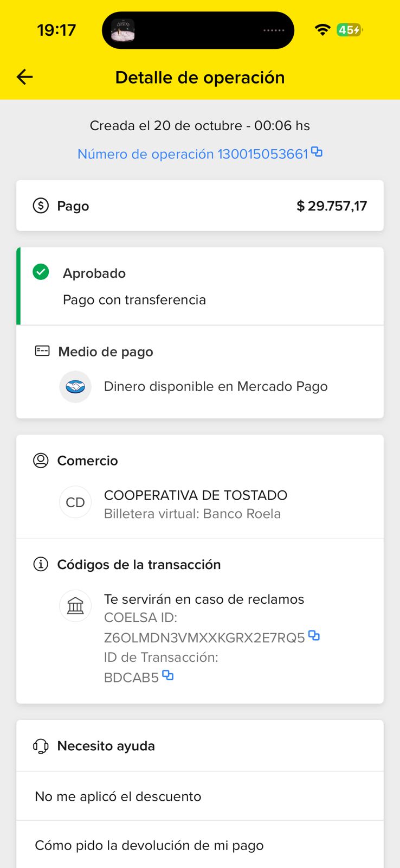Tap the Pago amount $ 29.757,17

point(332,206)
